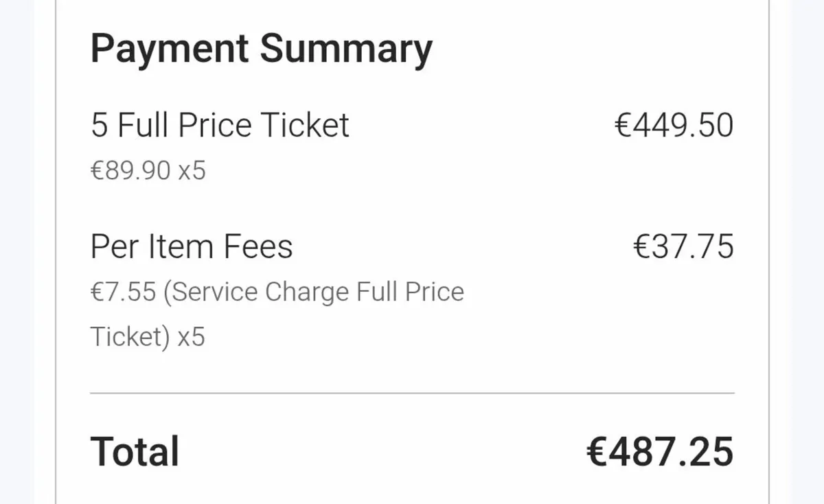This screenshot has width=824, height=504.
Task: Select the 'Ticket) x5' continuation line
Action: [x=148, y=337]
